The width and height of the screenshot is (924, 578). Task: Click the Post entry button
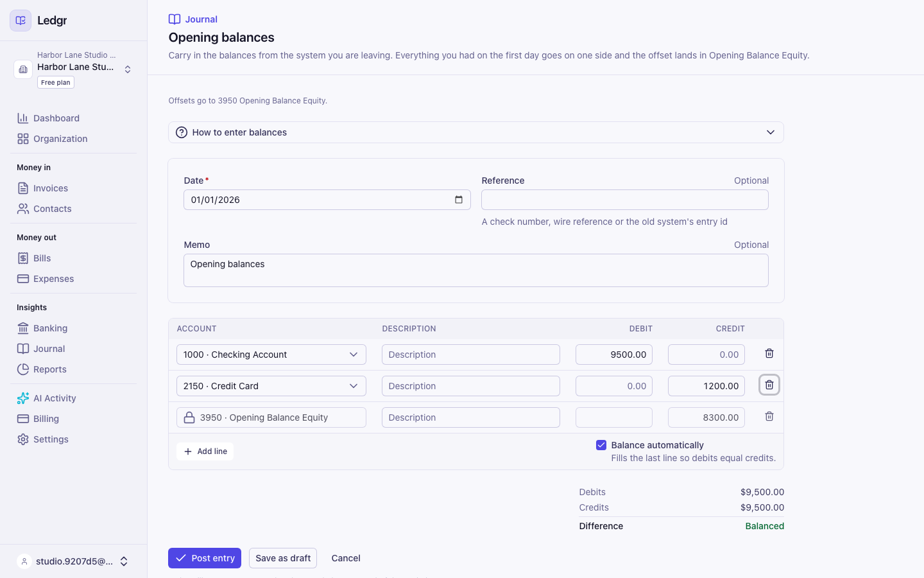205,558
